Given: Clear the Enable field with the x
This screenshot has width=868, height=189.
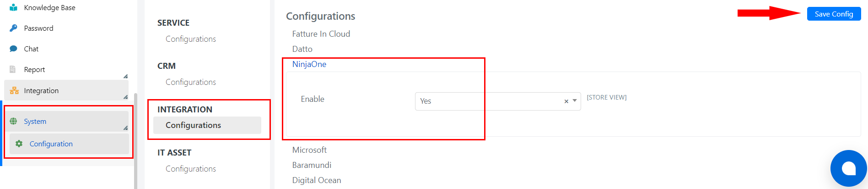Looking at the screenshot, I should (x=566, y=101).
